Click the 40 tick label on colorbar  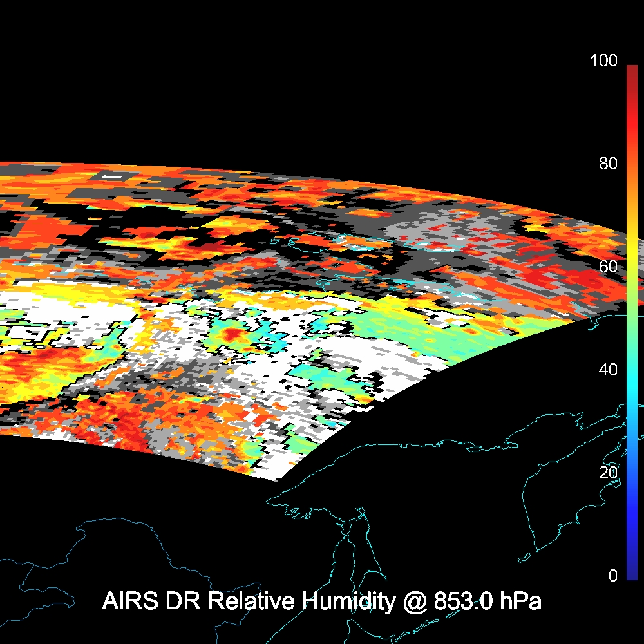[x=608, y=370]
